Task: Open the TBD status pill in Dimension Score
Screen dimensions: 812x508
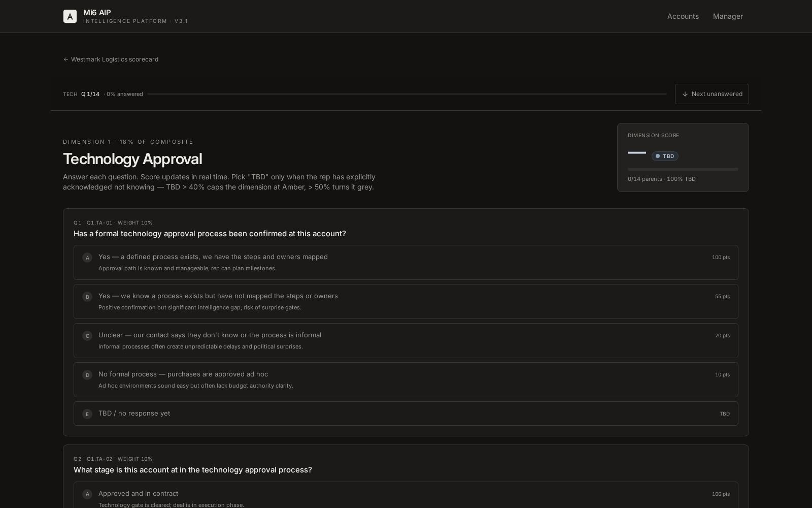Action: tap(665, 156)
